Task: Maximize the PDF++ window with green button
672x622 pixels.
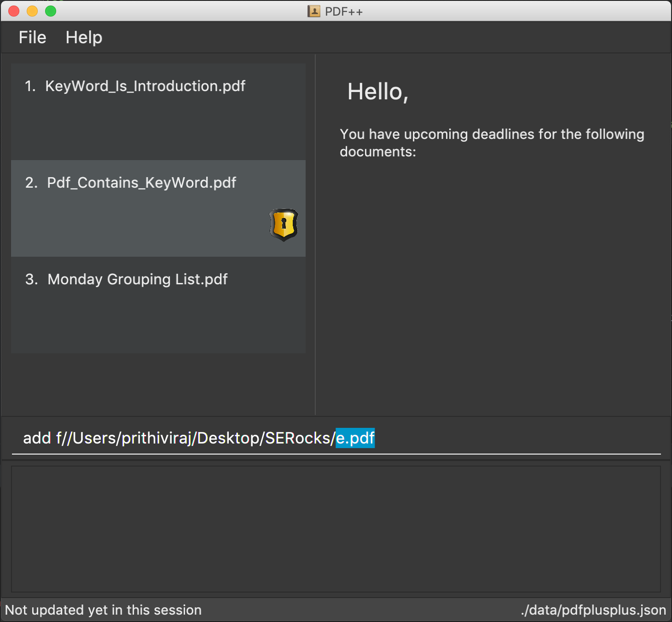Action: 51,11
